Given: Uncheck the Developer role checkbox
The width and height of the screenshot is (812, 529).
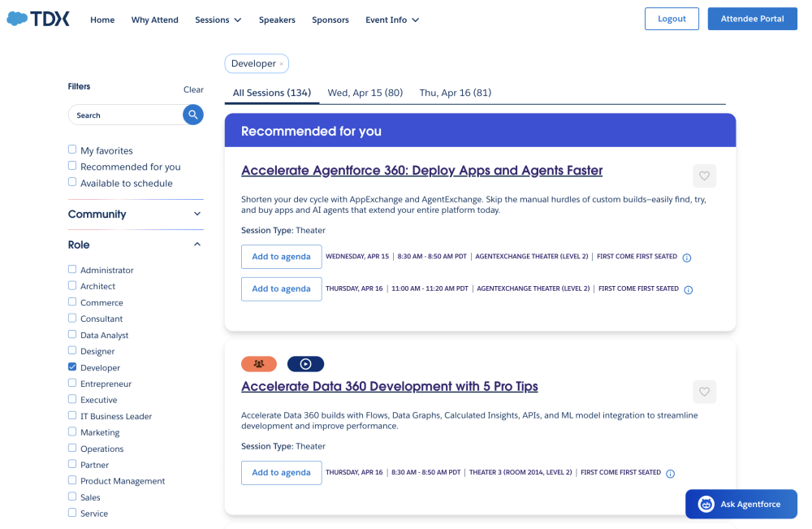Looking at the screenshot, I should 71,367.
